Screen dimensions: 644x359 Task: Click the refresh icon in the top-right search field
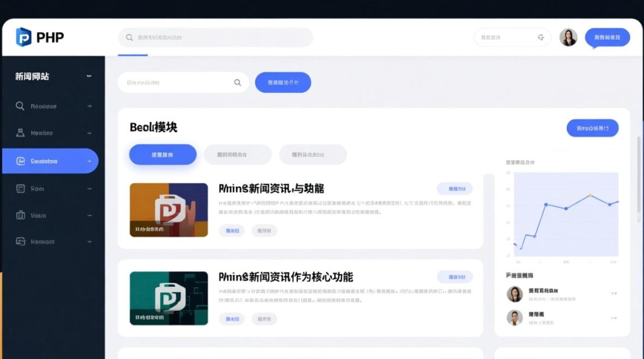point(541,37)
